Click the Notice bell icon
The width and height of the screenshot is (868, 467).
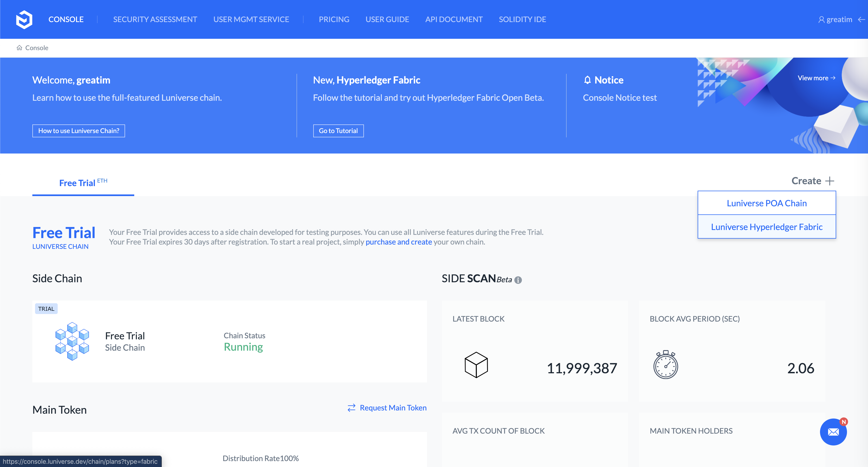[587, 80]
